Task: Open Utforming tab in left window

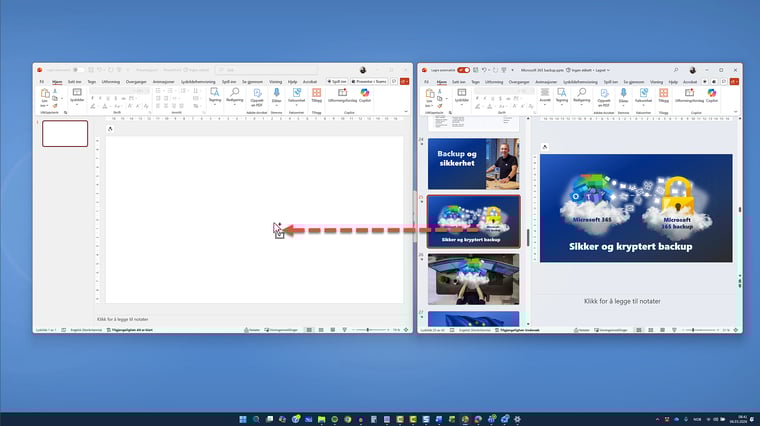Action: (111, 81)
